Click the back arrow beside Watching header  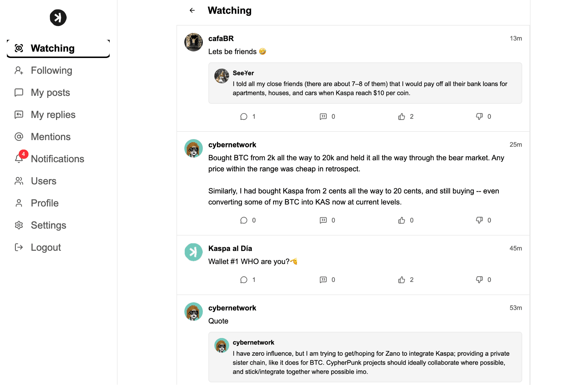192,11
